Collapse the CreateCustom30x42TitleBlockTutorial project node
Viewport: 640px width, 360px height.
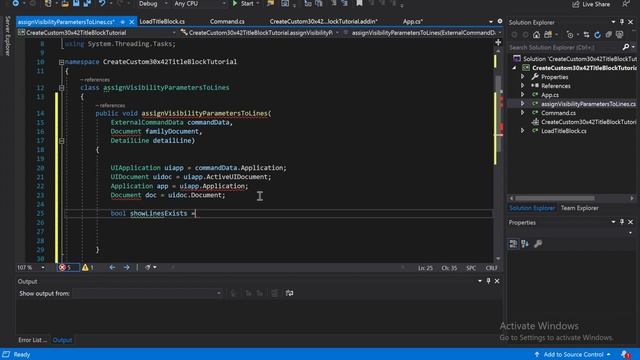tap(514, 68)
